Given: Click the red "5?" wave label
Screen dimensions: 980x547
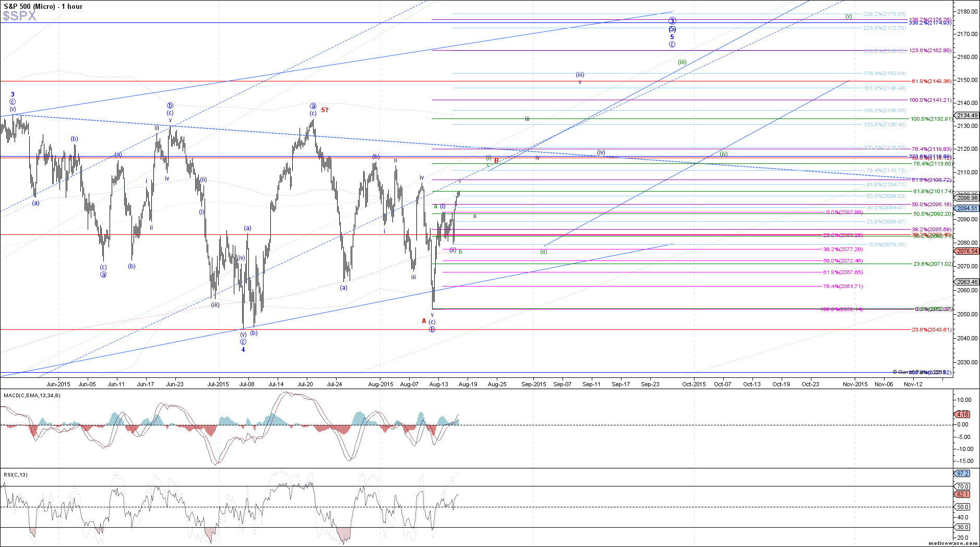Looking at the screenshot, I should click(325, 110).
